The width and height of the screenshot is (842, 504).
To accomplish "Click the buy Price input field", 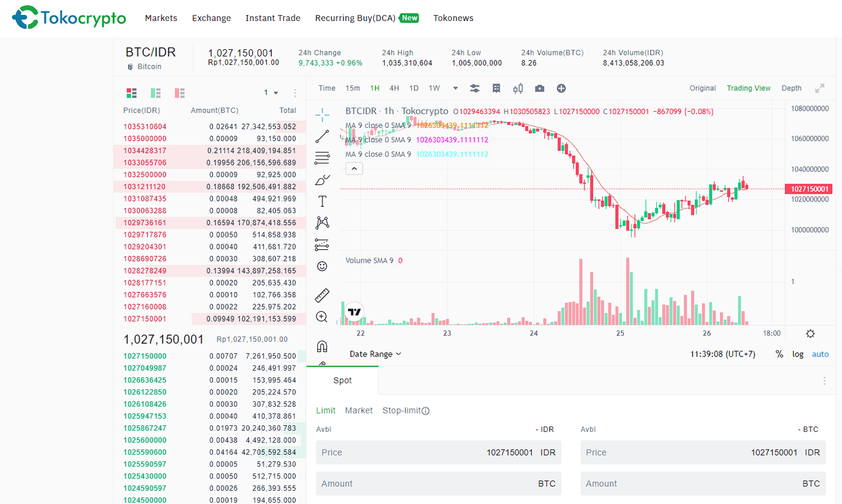I will click(439, 452).
